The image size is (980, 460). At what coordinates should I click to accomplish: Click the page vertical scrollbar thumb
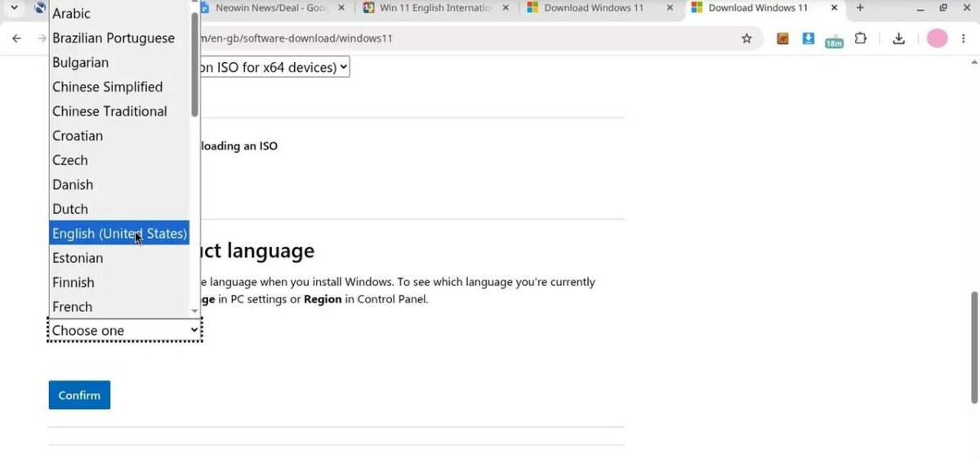tap(973, 347)
